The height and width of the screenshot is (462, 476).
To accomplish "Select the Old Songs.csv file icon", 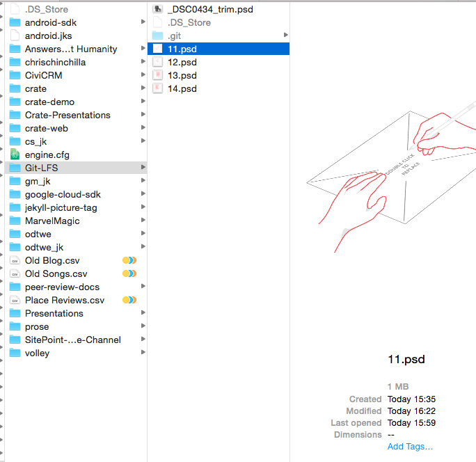I will [15, 273].
